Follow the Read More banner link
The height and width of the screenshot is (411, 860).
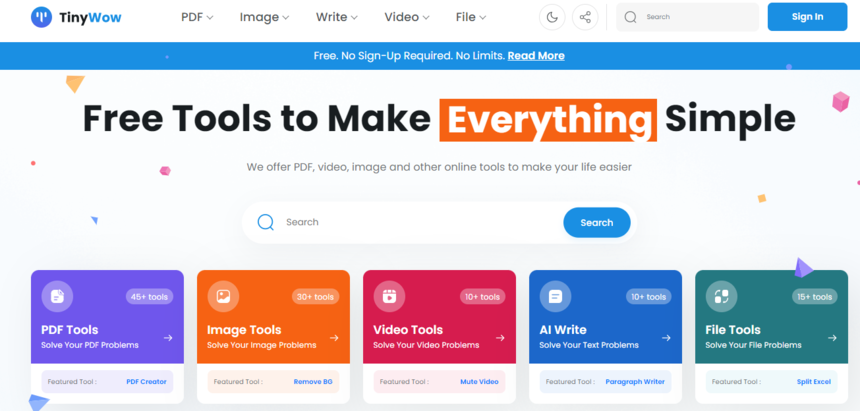click(536, 56)
